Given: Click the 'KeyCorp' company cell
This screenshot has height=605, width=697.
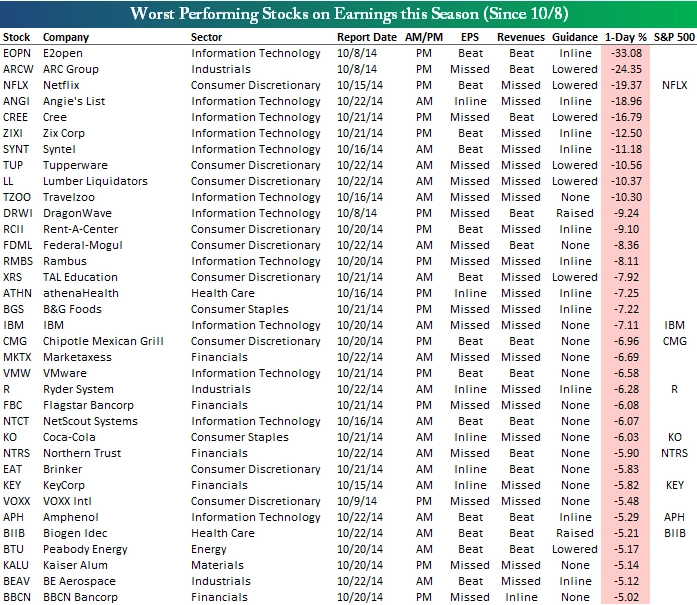Looking at the screenshot, I should 64,485.
